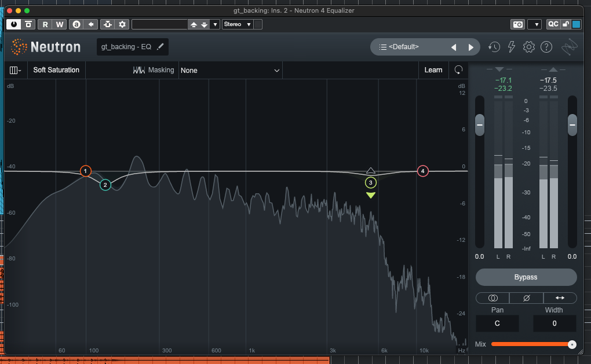
Task: Click the white up triangle above band 3
Action: pyautogui.click(x=370, y=171)
